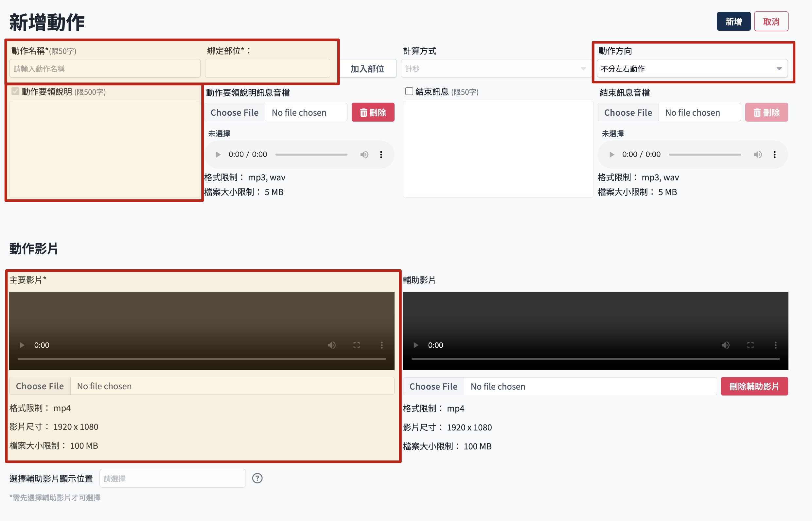Viewport: 812px width, 521px height.
Task: Click the help question mark icon
Action: click(x=257, y=478)
